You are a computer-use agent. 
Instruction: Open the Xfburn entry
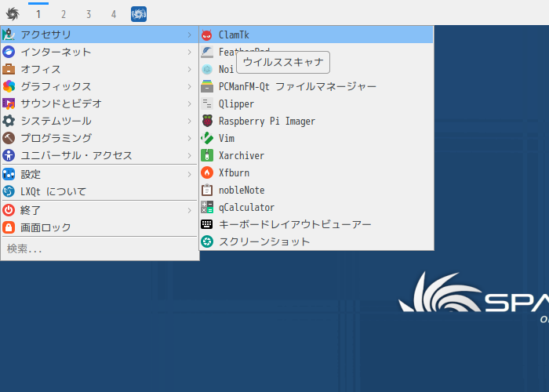click(x=316, y=172)
